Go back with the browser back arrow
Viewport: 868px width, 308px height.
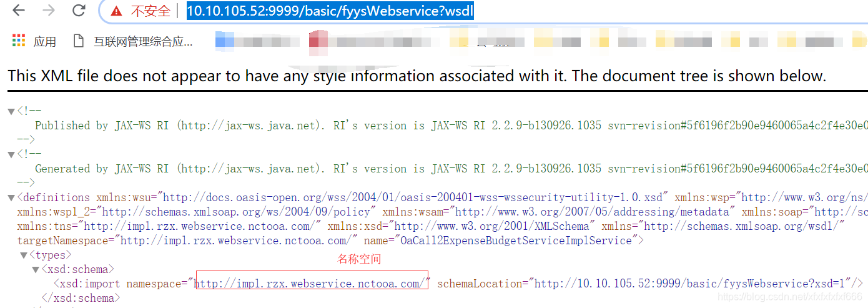19,11
